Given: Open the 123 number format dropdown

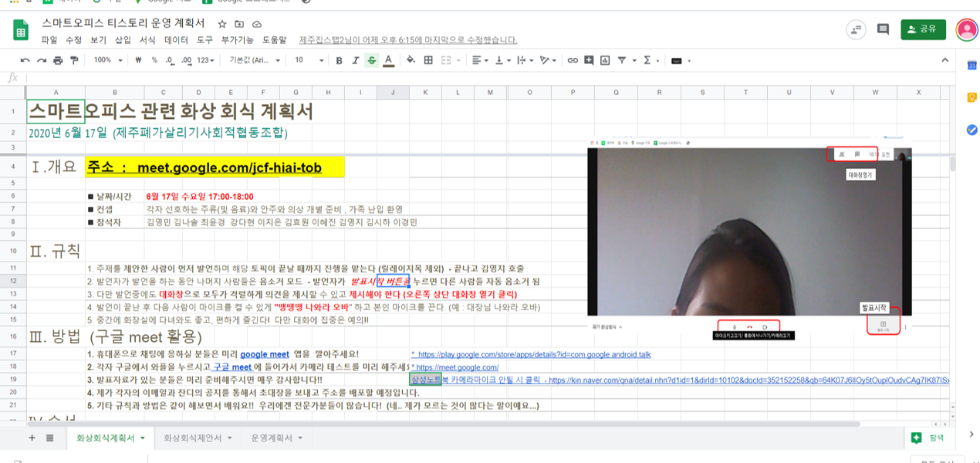Looking at the screenshot, I should pos(206,60).
